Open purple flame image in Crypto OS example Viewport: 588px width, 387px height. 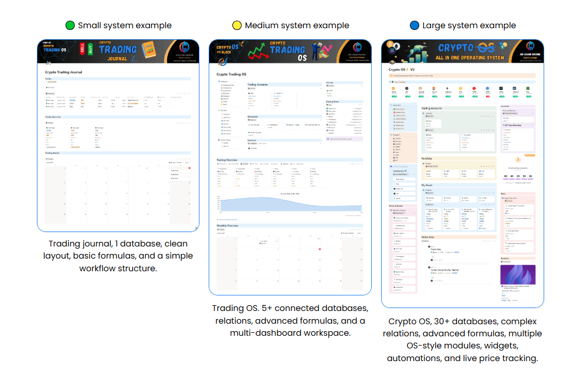pyautogui.click(x=518, y=275)
